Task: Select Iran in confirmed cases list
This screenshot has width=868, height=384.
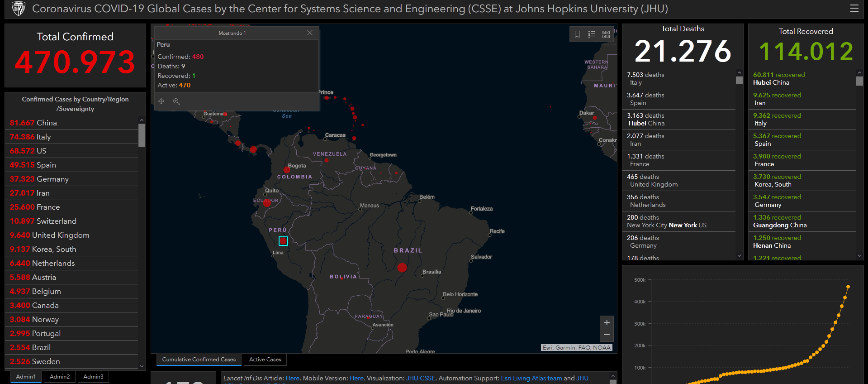Action: click(x=72, y=193)
